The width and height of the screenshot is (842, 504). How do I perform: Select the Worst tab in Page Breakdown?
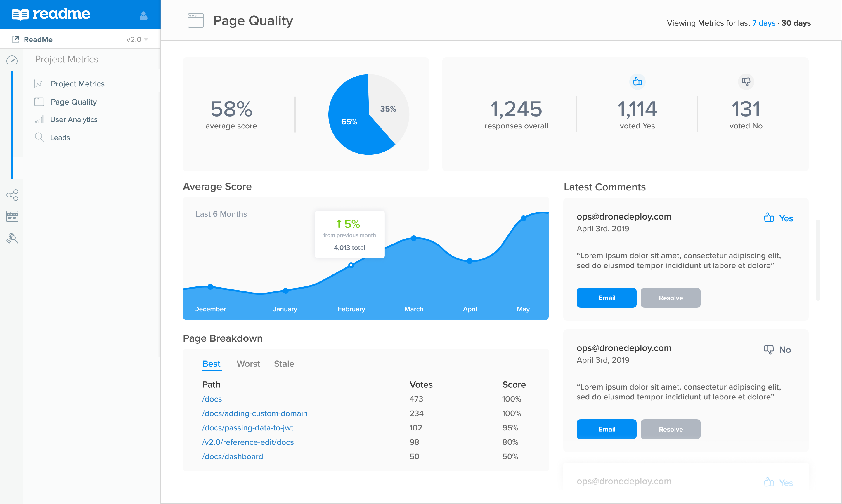(248, 364)
